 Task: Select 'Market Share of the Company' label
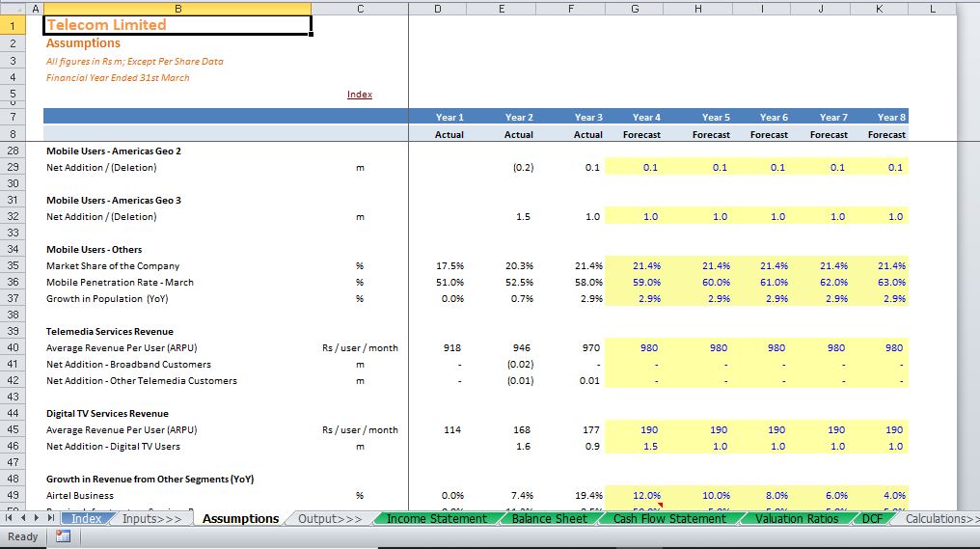tap(113, 266)
